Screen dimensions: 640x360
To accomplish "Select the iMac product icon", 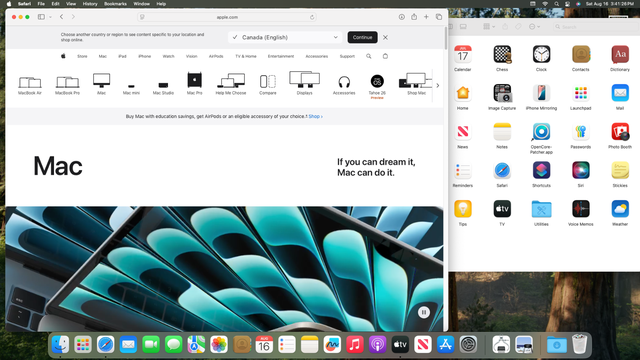I will [101, 84].
